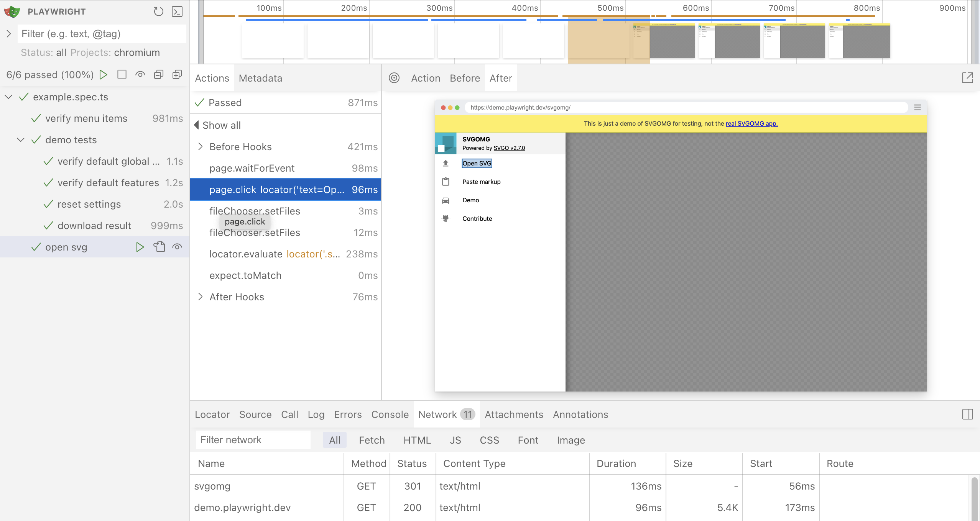This screenshot has height=521, width=980.
Task: Click GitHub icon beside Contribute
Action: (x=446, y=219)
